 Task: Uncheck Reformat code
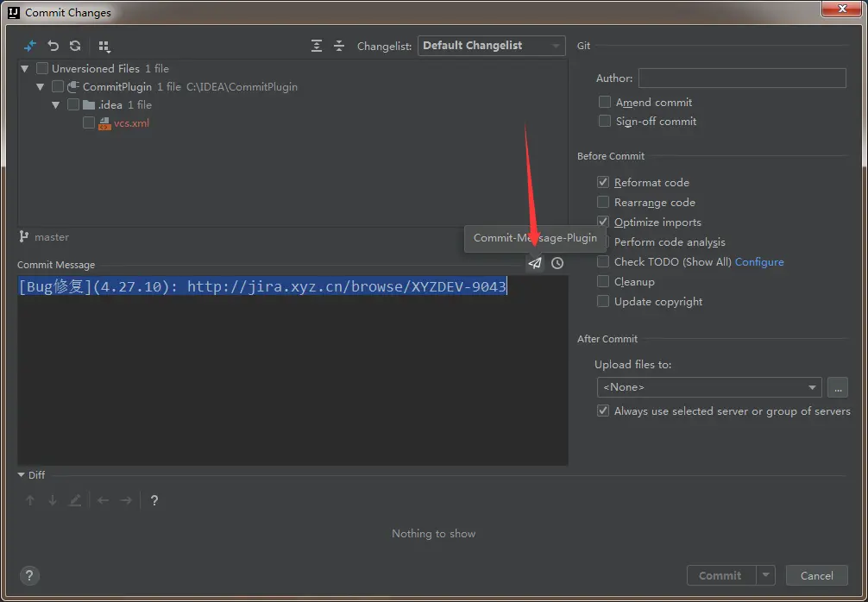tap(603, 182)
